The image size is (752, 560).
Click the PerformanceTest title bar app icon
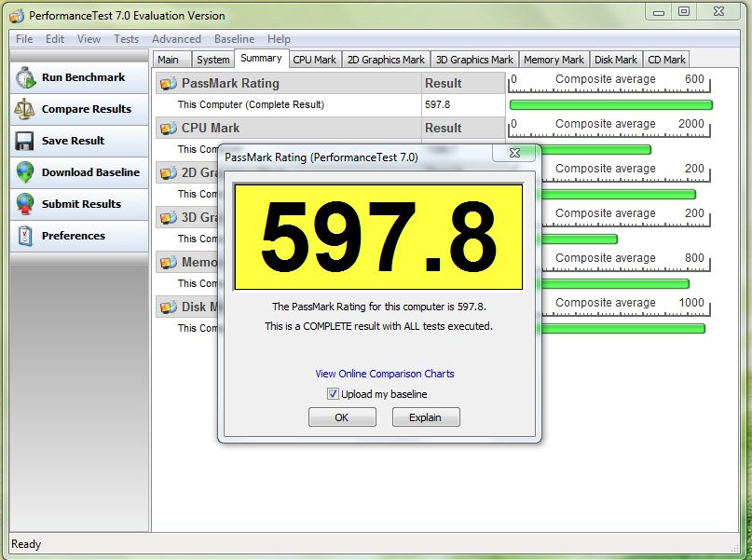coord(17,16)
